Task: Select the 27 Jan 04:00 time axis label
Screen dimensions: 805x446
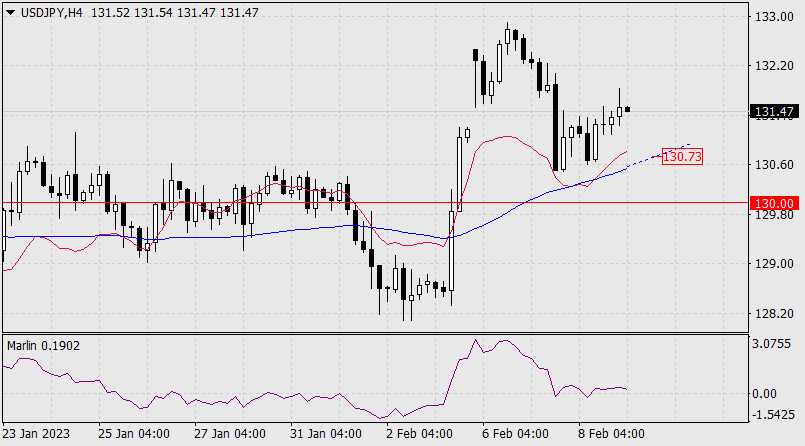Action: pos(230,434)
